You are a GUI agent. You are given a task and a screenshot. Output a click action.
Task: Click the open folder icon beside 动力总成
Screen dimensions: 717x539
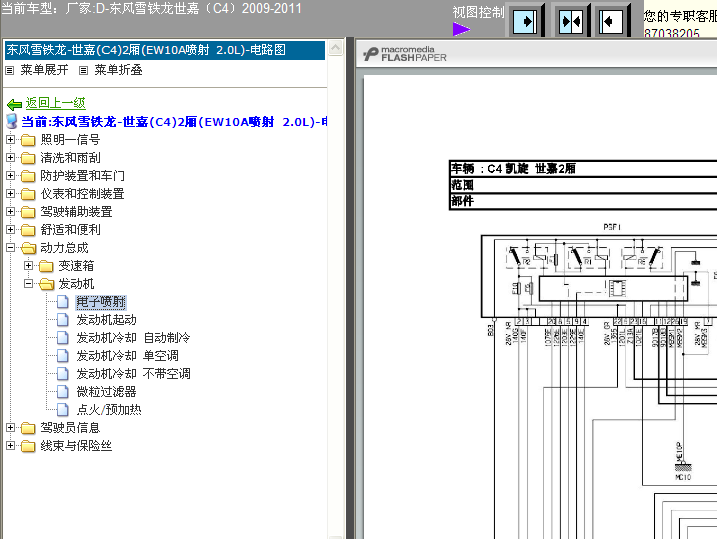click(x=28, y=248)
